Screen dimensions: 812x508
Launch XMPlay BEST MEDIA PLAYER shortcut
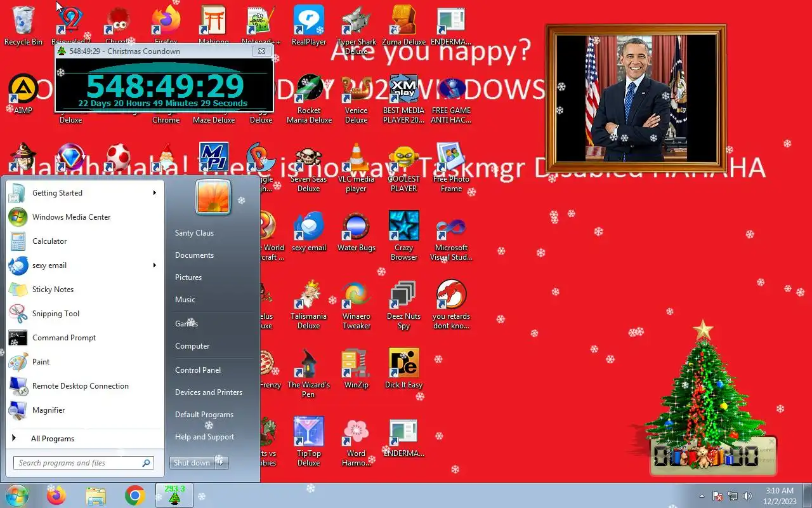(x=404, y=99)
